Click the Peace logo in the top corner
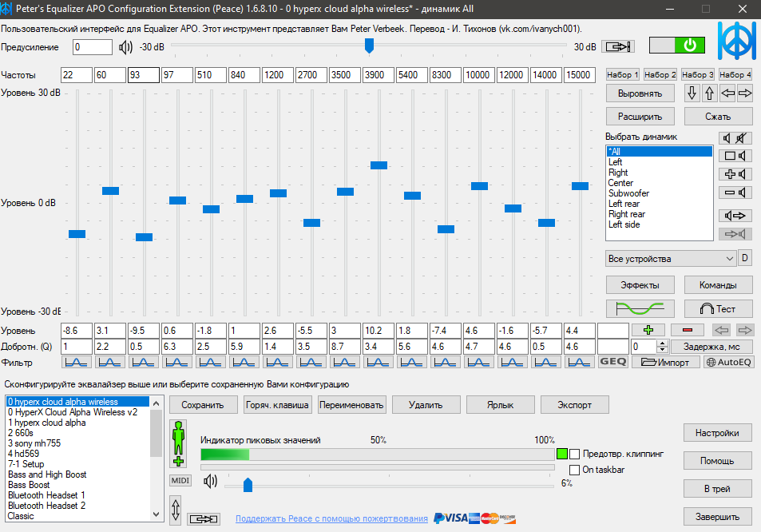This screenshot has width=761, height=532. (x=737, y=41)
